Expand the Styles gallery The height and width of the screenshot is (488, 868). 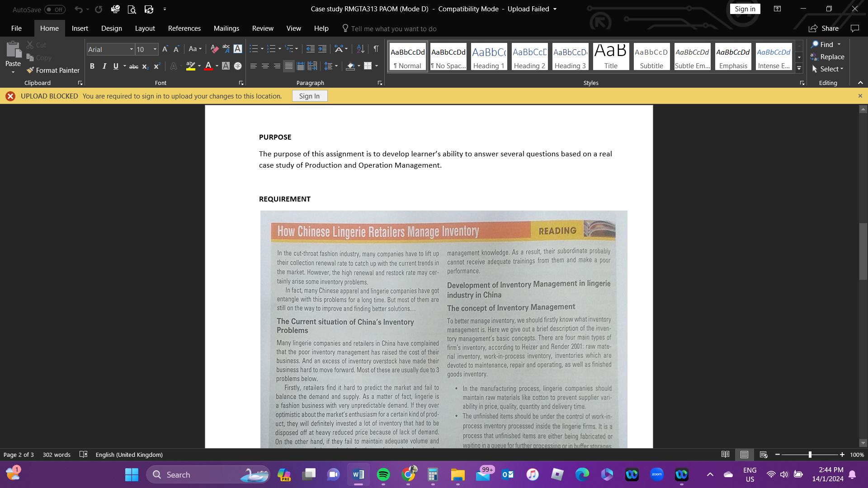[x=799, y=69]
